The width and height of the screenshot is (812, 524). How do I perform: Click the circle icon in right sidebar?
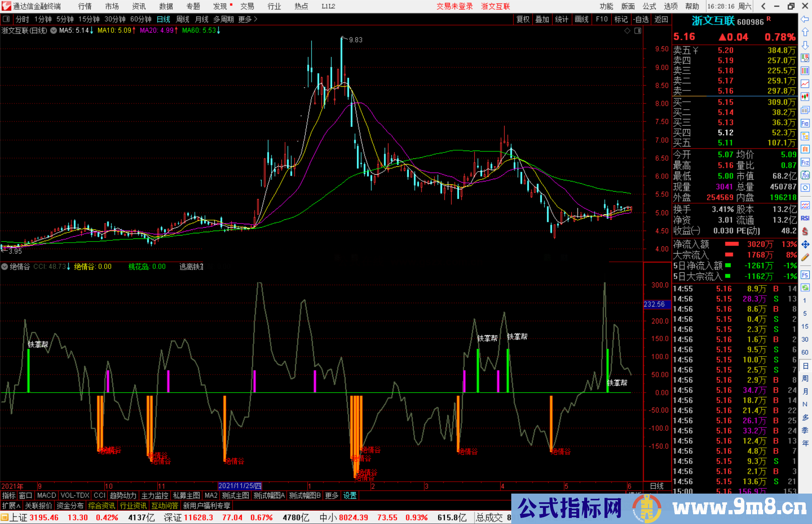(x=805, y=188)
